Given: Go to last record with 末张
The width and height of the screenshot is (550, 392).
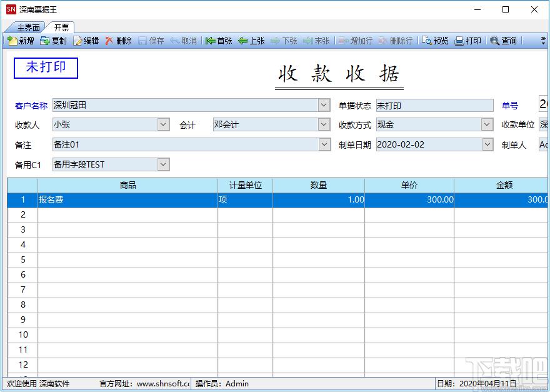Looking at the screenshot, I should [316, 41].
